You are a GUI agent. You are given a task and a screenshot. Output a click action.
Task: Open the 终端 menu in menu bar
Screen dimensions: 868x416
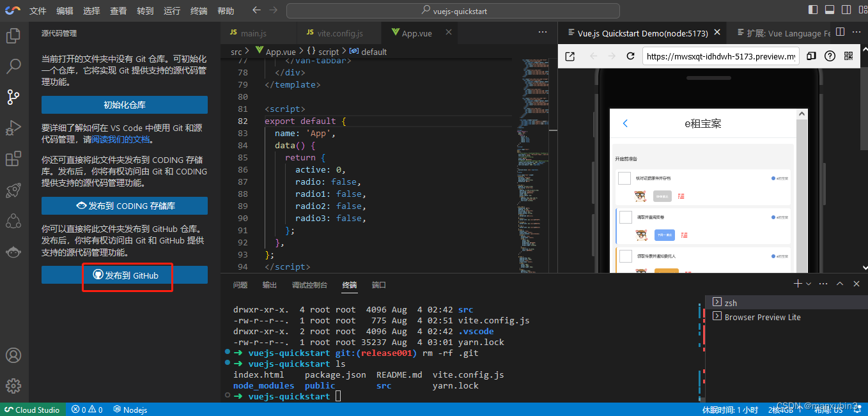click(x=199, y=11)
